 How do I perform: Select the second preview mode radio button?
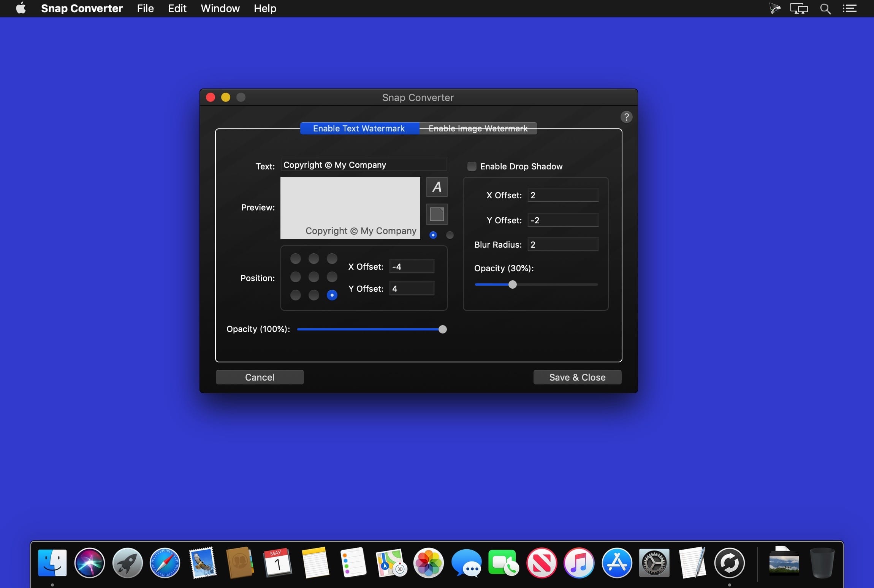[450, 235]
